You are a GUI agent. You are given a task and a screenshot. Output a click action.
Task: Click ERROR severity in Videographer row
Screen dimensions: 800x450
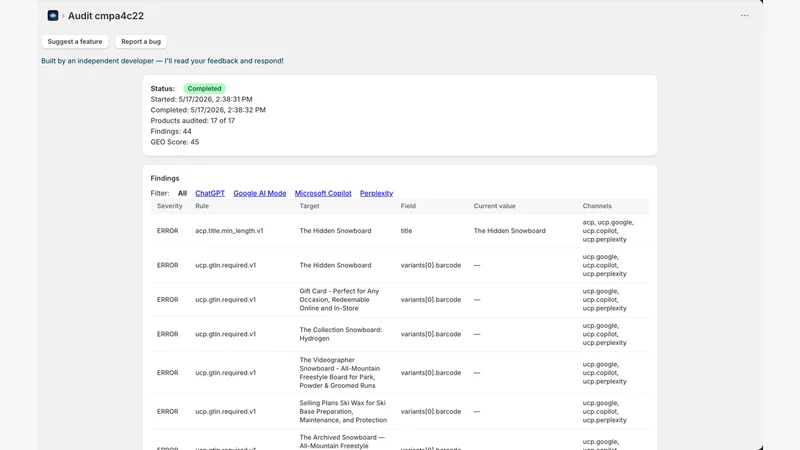click(x=167, y=373)
